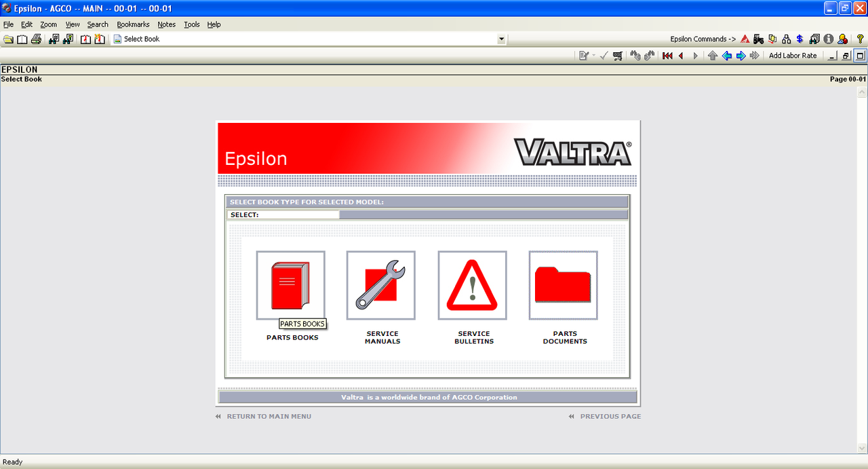868x469 pixels.
Task: Open the Help menu
Action: 214,24
